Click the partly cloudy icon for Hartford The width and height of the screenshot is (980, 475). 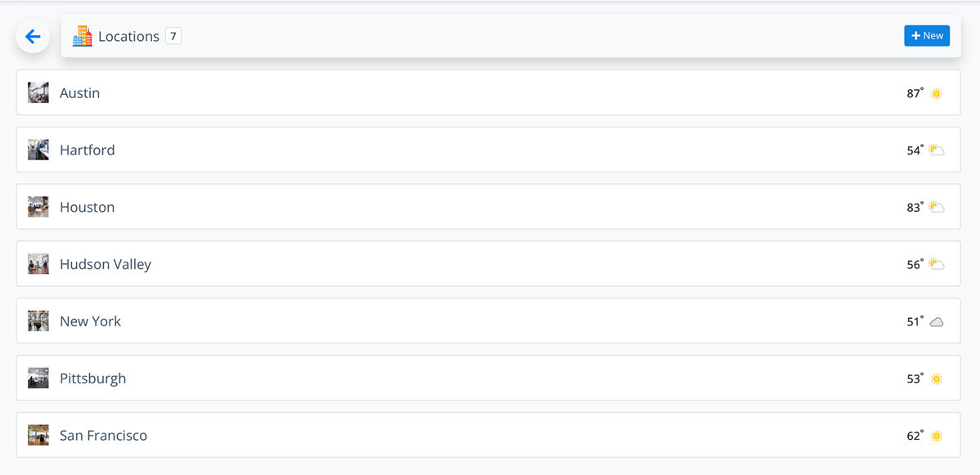point(937,150)
